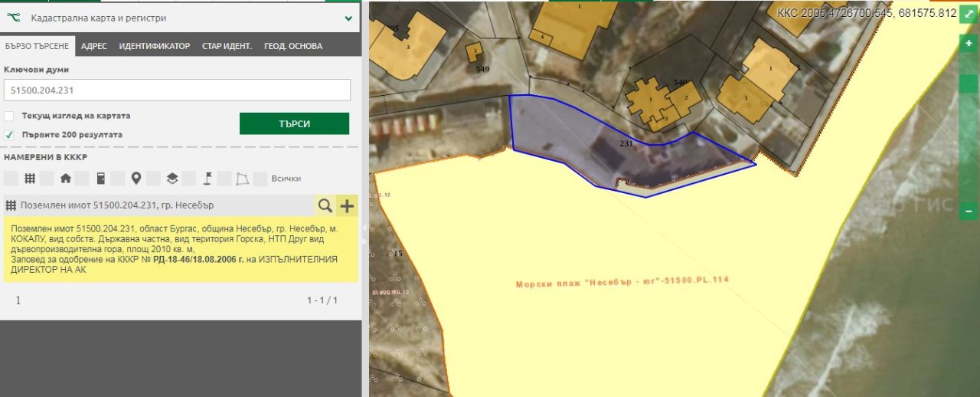Open 'Кадастрална карта и регистри' dropdown
This screenshot has width=980, height=397.
[x=349, y=18]
